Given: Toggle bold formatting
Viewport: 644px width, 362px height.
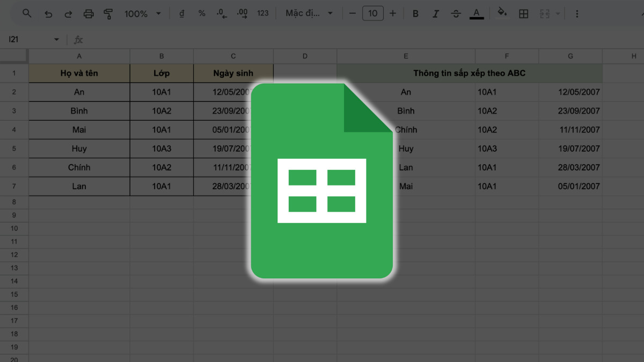Looking at the screenshot, I should [415, 13].
